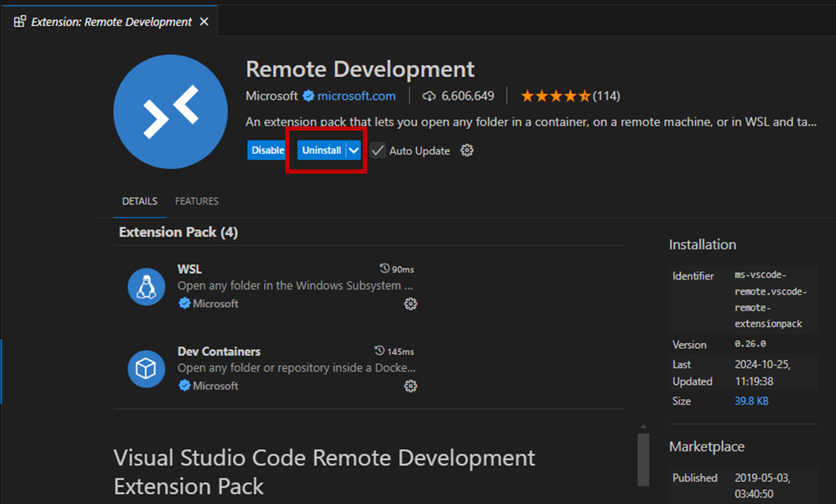Click the Size label
Image resolution: width=836 pixels, height=504 pixels.
pyautogui.click(x=681, y=401)
